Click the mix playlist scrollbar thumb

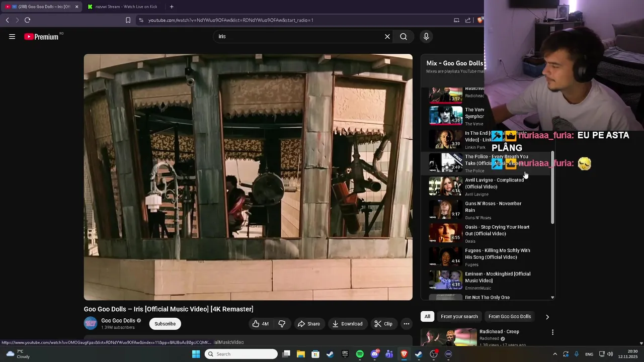pos(552,187)
